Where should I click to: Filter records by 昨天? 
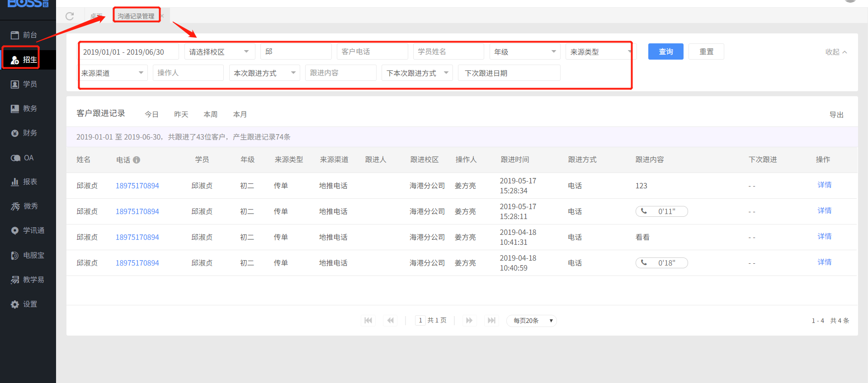click(x=181, y=114)
